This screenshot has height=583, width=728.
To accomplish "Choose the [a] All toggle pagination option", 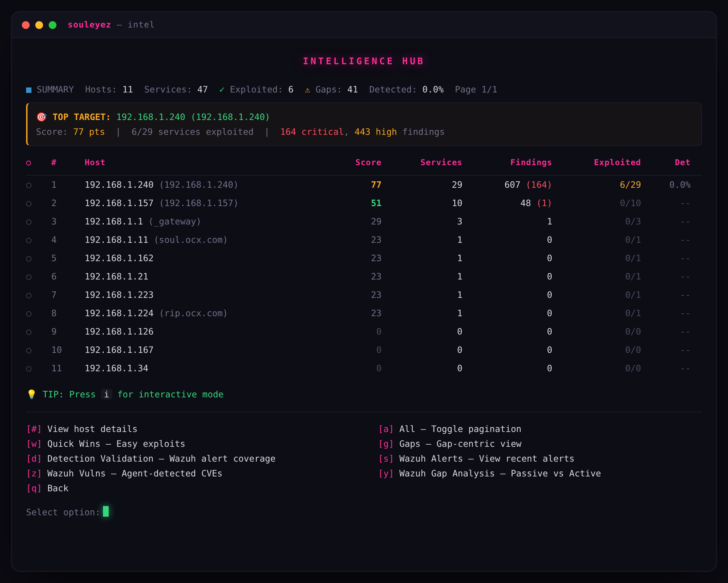I will point(450,429).
